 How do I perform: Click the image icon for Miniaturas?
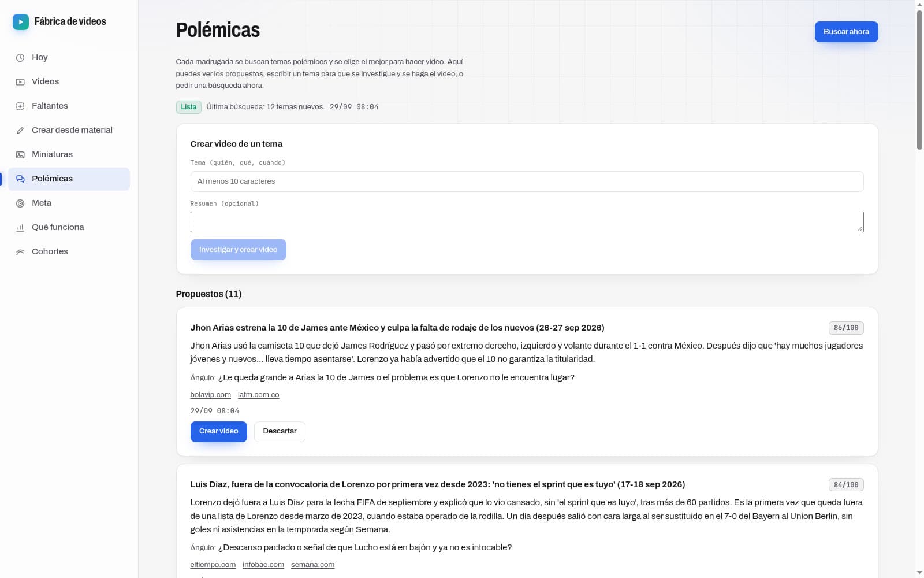20,155
